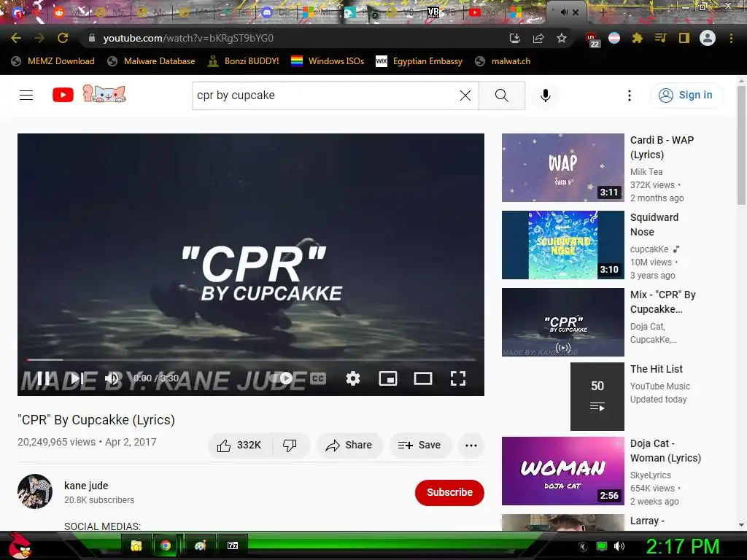Open the Extensions puzzle piece menu
The image size is (747, 560).
(637, 38)
